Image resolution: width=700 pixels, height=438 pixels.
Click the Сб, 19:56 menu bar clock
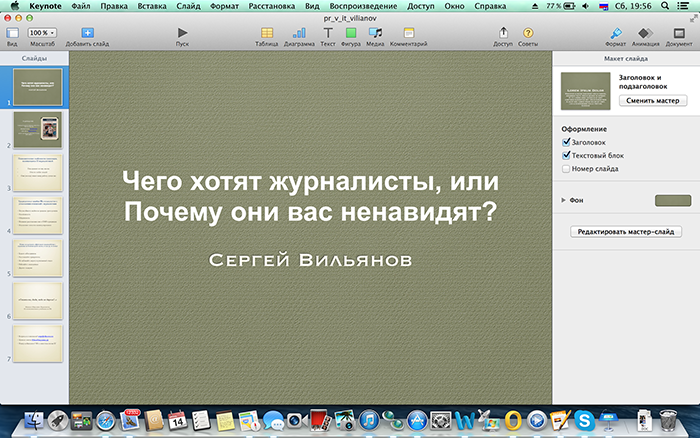point(633,6)
